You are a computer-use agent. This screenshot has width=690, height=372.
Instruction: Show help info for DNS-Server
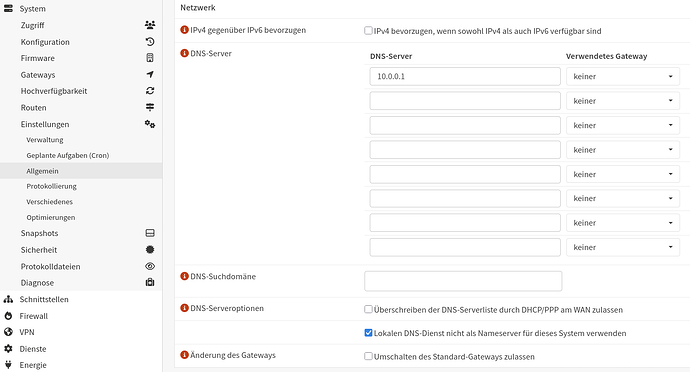tap(184, 53)
